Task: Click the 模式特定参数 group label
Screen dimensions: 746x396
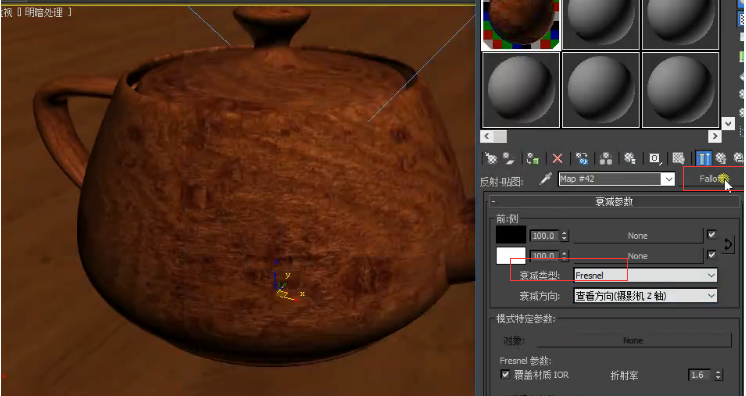Action: (x=526, y=319)
